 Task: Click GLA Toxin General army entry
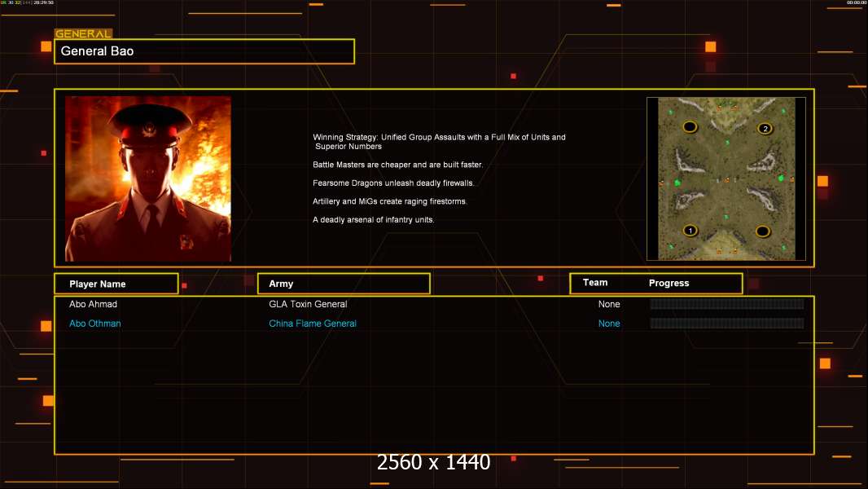click(308, 304)
